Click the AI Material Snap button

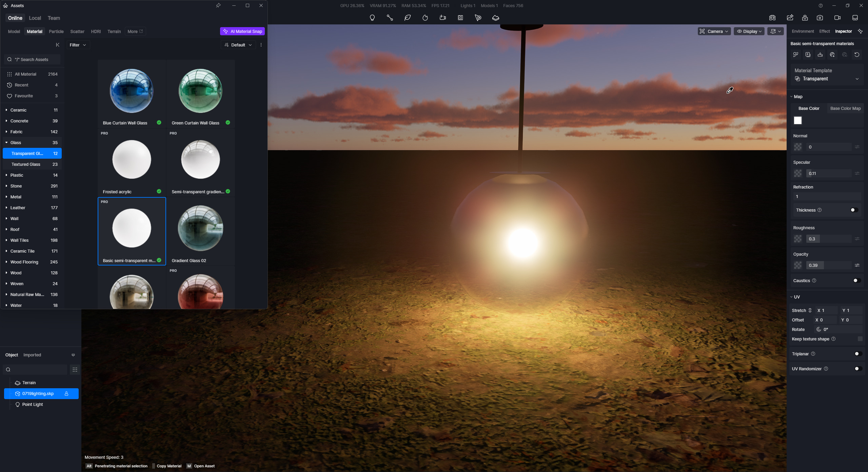[x=242, y=31]
